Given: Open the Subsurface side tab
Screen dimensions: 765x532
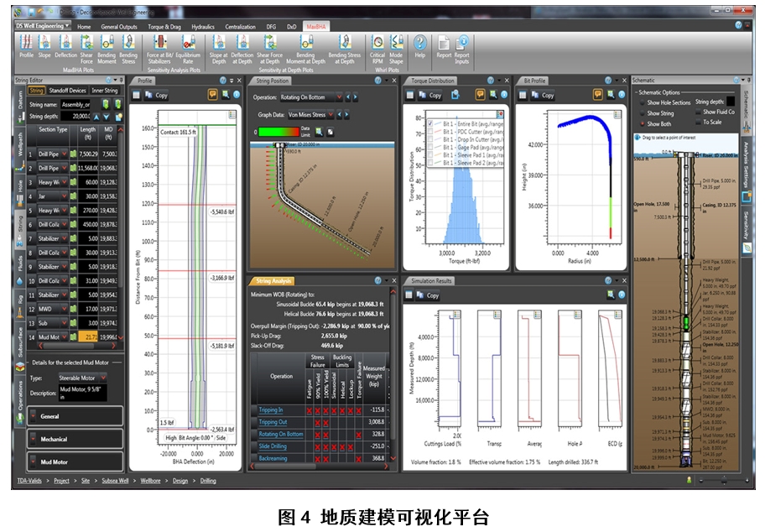Looking at the screenshot, I should tap(20, 347).
